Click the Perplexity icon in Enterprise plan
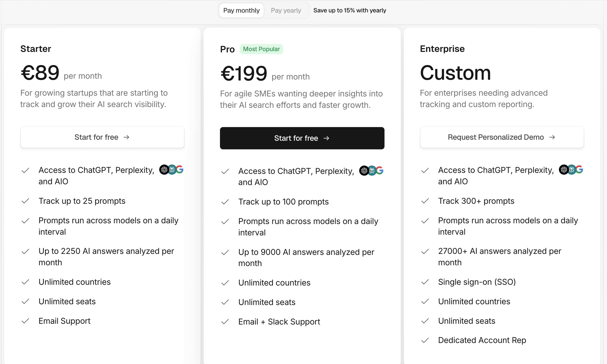This screenshot has height=364, width=607. (x=572, y=170)
